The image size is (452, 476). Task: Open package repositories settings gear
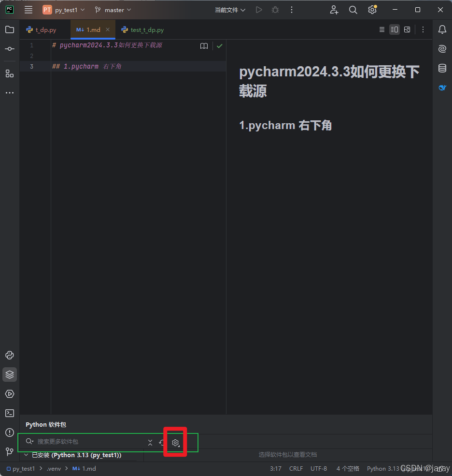(x=175, y=443)
